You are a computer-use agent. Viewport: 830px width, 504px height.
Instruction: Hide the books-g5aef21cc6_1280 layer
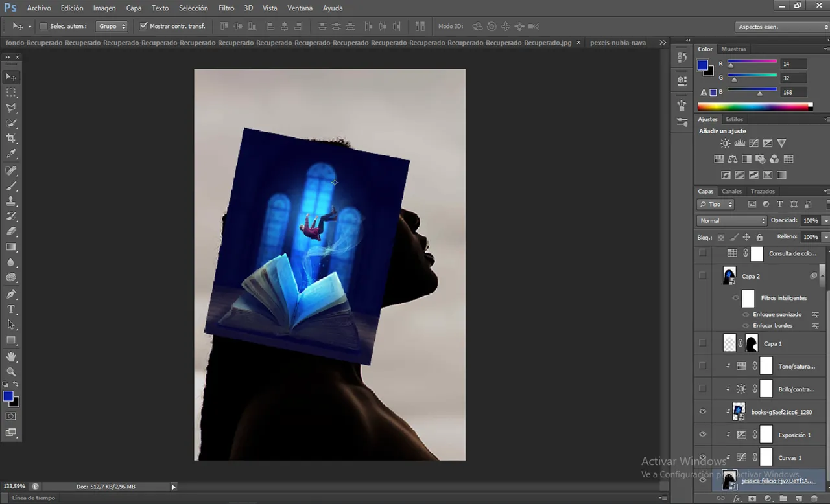702,412
